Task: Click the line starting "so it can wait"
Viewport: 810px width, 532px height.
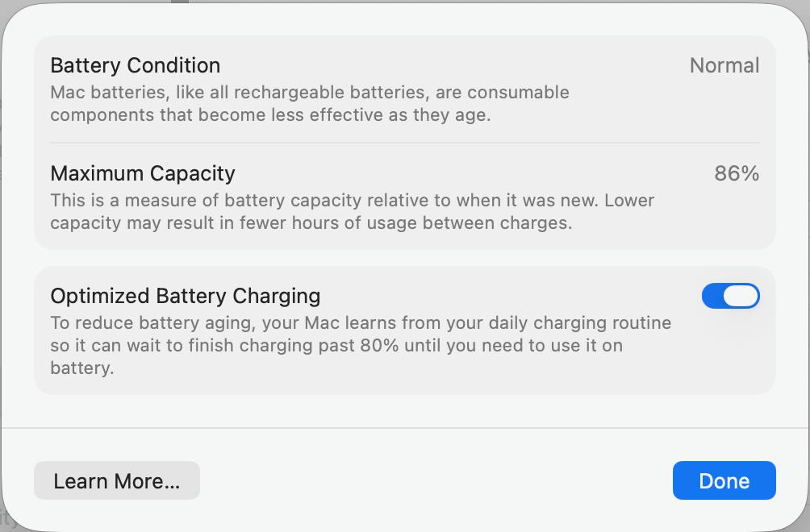Action: (x=336, y=346)
